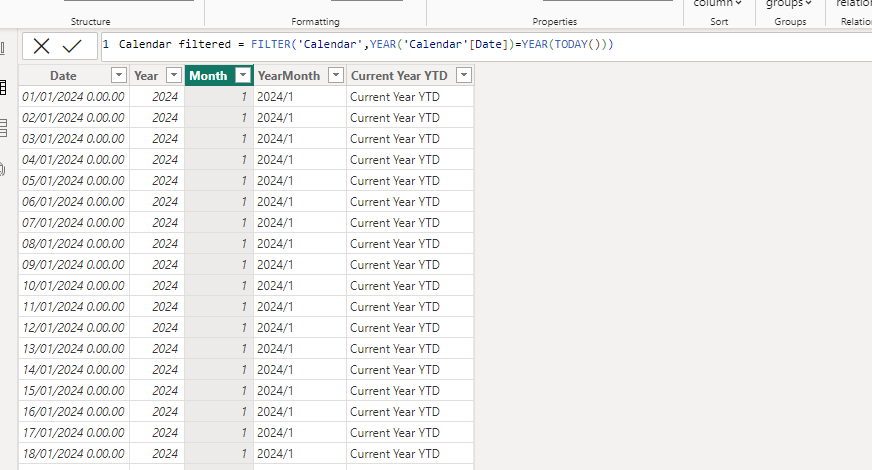Click the cell 15/01/2024 0.00.00
This screenshot has height=470, width=872.
pyautogui.click(x=73, y=390)
